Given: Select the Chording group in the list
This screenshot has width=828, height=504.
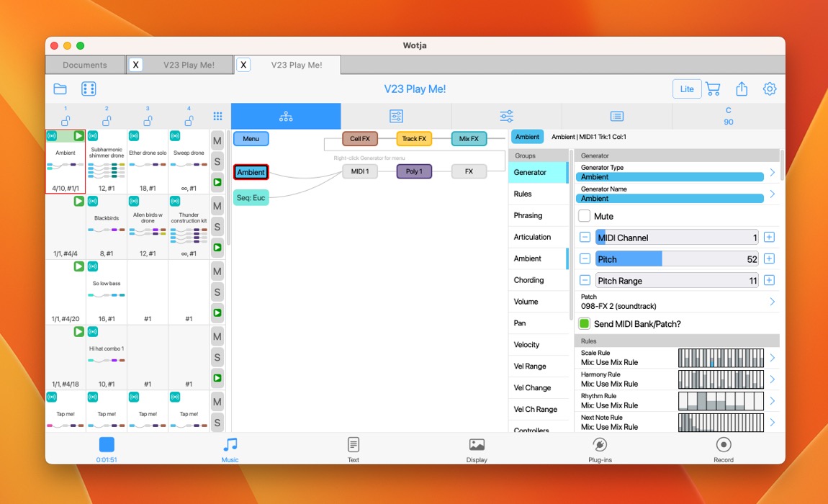Looking at the screenshot, I should point(529,280).
